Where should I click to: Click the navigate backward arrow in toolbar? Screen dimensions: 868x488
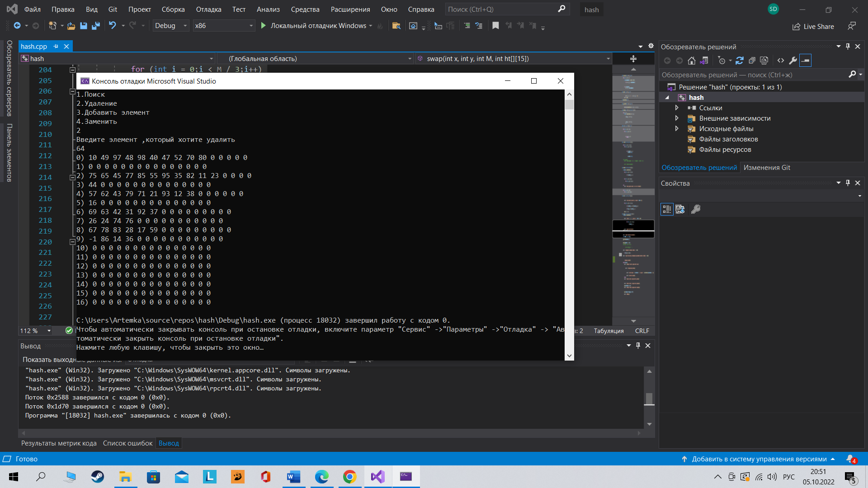(x=17, y=26)
